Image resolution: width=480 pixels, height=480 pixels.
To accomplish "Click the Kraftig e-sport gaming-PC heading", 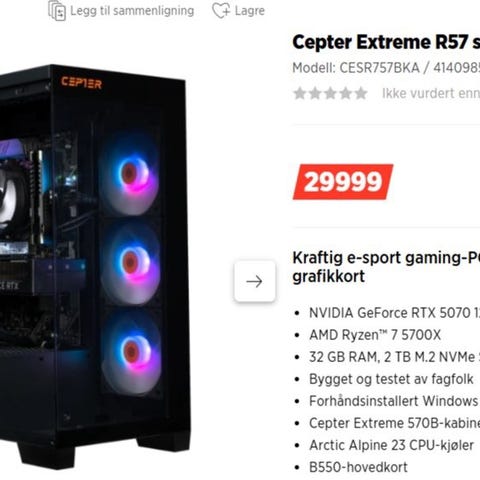I will point(386,267).
